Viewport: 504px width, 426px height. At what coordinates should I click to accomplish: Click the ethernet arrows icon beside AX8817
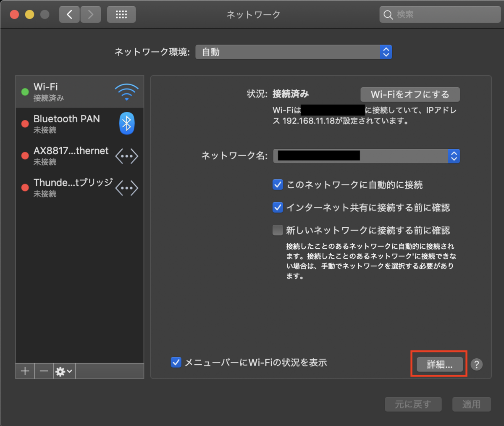[x=126, y=156]
